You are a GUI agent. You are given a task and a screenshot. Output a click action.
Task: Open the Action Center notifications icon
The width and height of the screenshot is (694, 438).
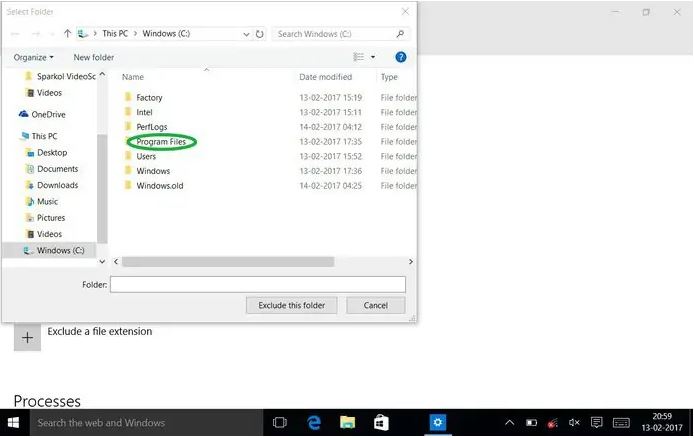(597, 423)
